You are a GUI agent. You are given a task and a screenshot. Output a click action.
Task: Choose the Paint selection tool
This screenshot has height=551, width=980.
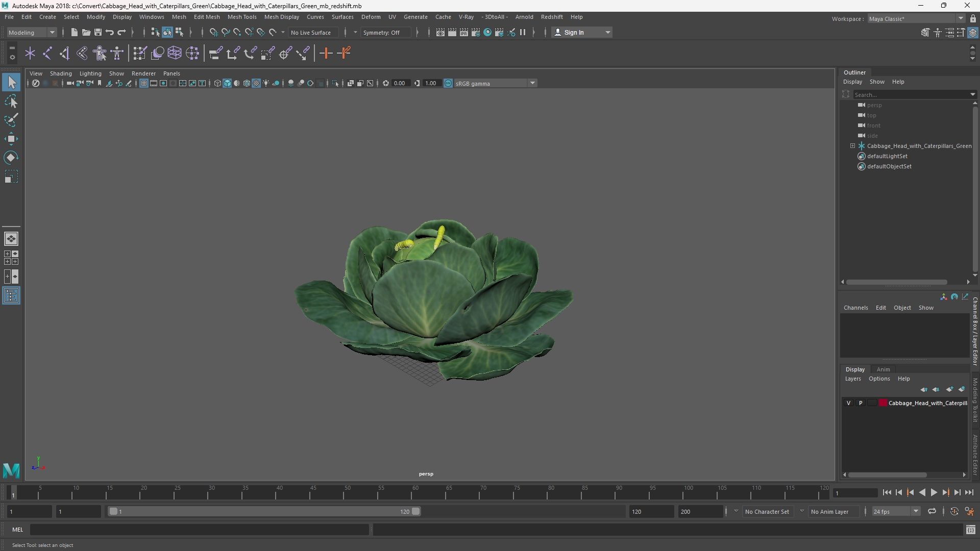[11, 120]
